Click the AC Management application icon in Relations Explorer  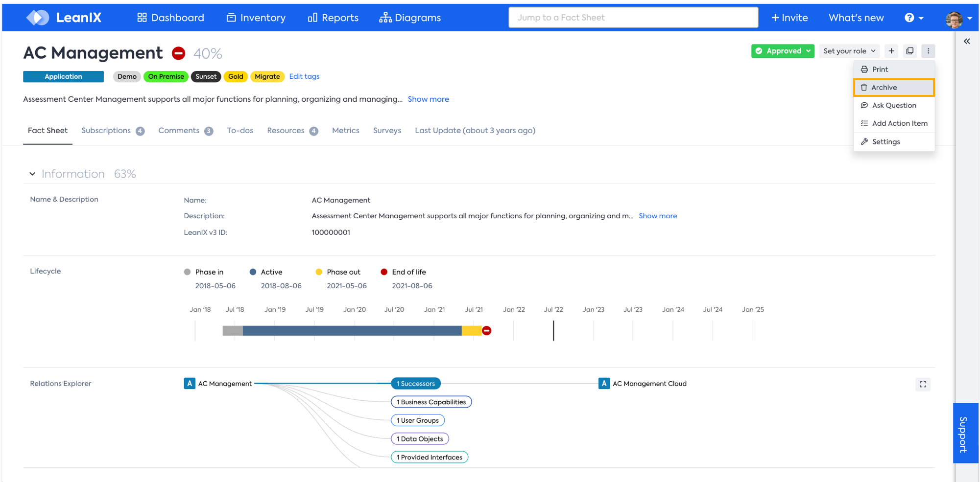point(190,384)
